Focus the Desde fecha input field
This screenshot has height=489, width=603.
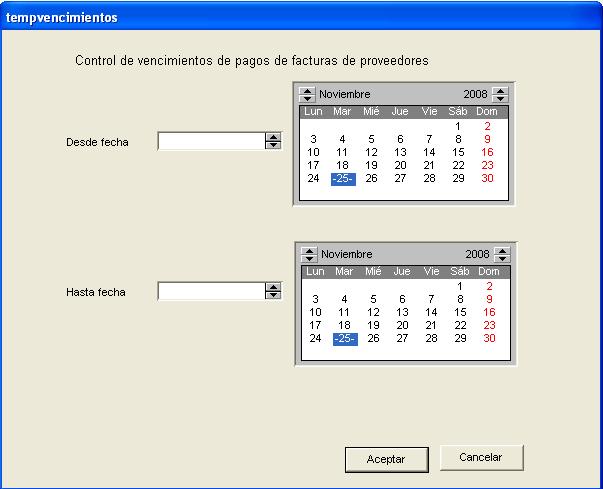(211, 141)
